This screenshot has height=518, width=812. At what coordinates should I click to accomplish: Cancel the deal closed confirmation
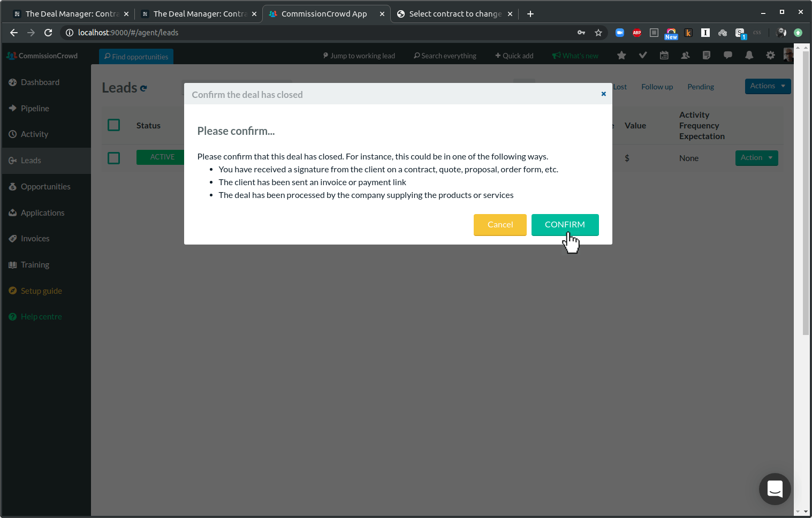click(500, 225)
